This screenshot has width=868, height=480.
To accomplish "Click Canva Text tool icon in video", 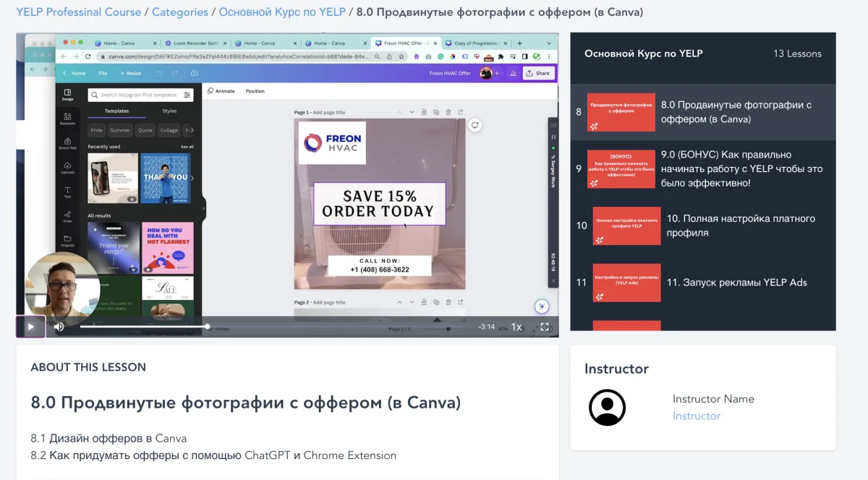I will [x=67, y=192].
